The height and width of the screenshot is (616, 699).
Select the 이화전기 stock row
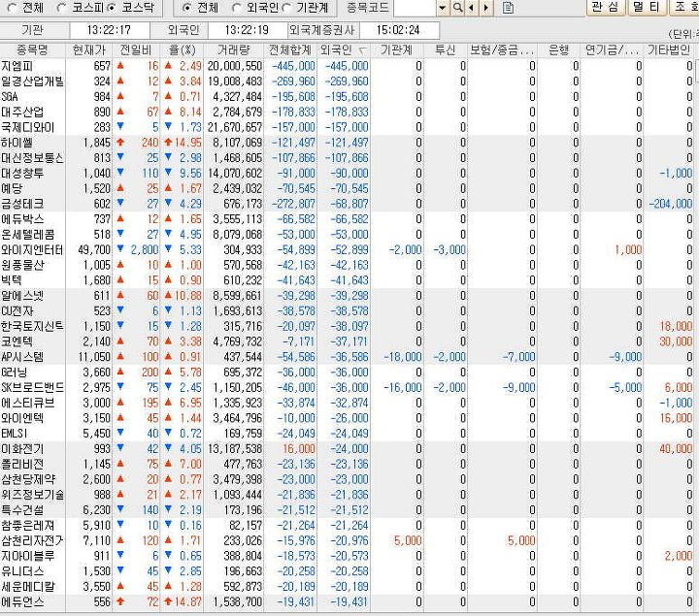click(x=347, y=449)
